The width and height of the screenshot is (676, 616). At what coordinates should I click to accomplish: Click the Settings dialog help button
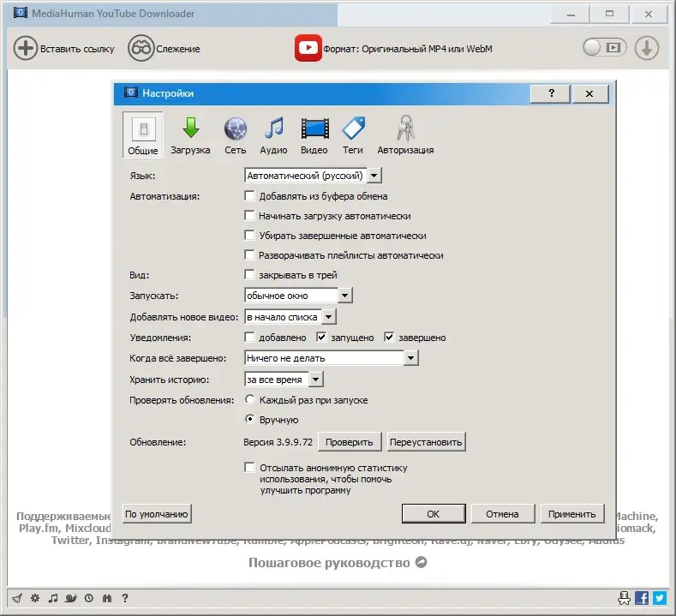(551, 93)
